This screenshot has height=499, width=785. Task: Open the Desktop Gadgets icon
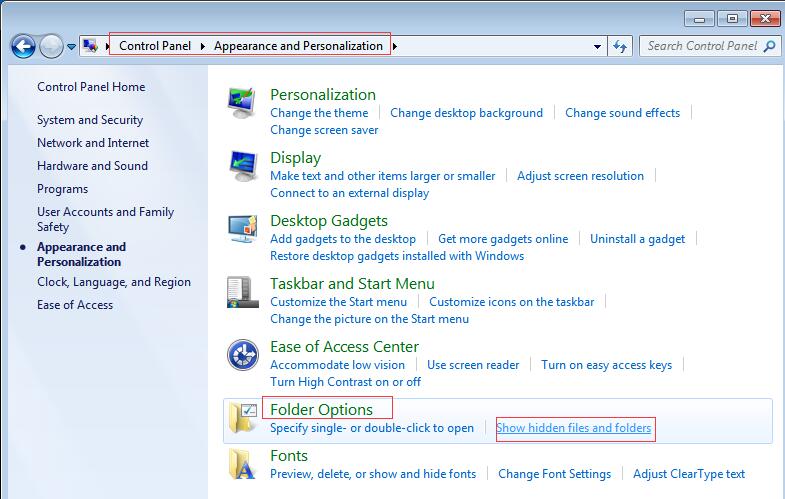tap(243, 229)
